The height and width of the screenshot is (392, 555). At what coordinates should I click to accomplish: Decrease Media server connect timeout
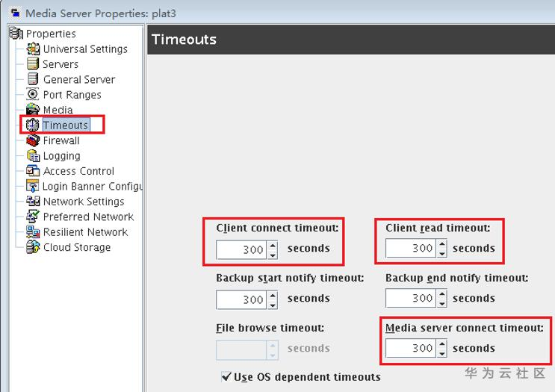(x=441, y=352)
